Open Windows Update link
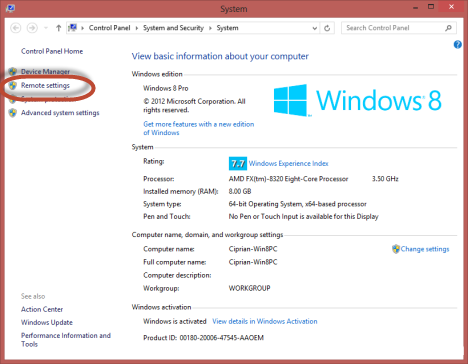This screenshot has height=364, width=468. pyautogui.click(x=47, y=322)
